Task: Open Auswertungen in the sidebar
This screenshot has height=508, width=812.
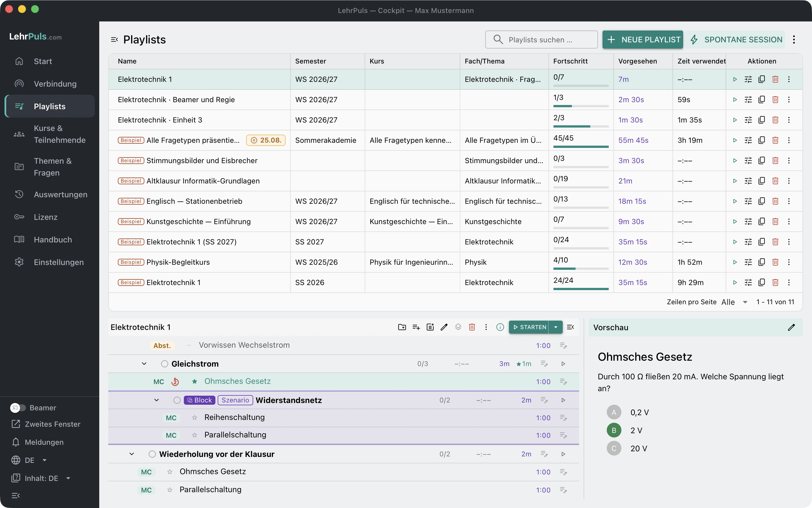Action: coord(50,194)
